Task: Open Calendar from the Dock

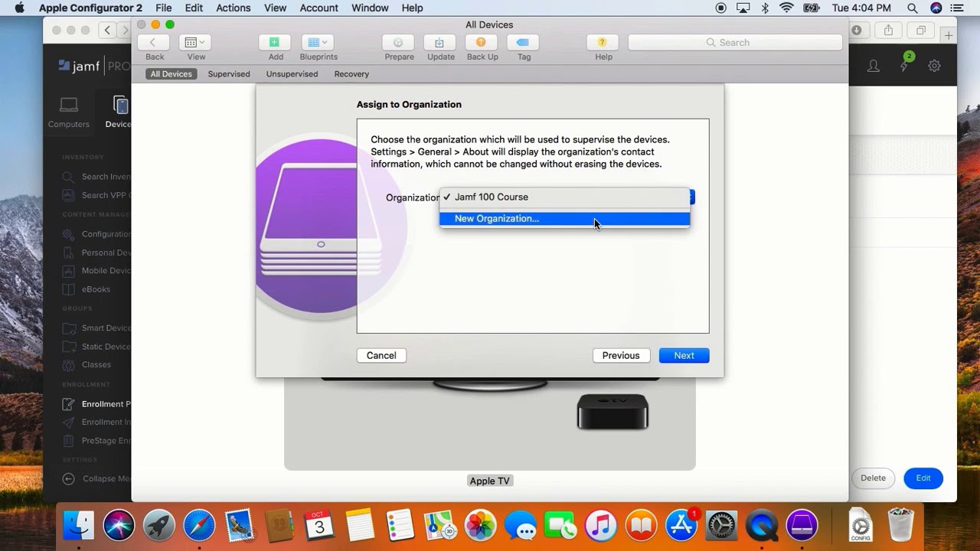Action: pos(319,526)
